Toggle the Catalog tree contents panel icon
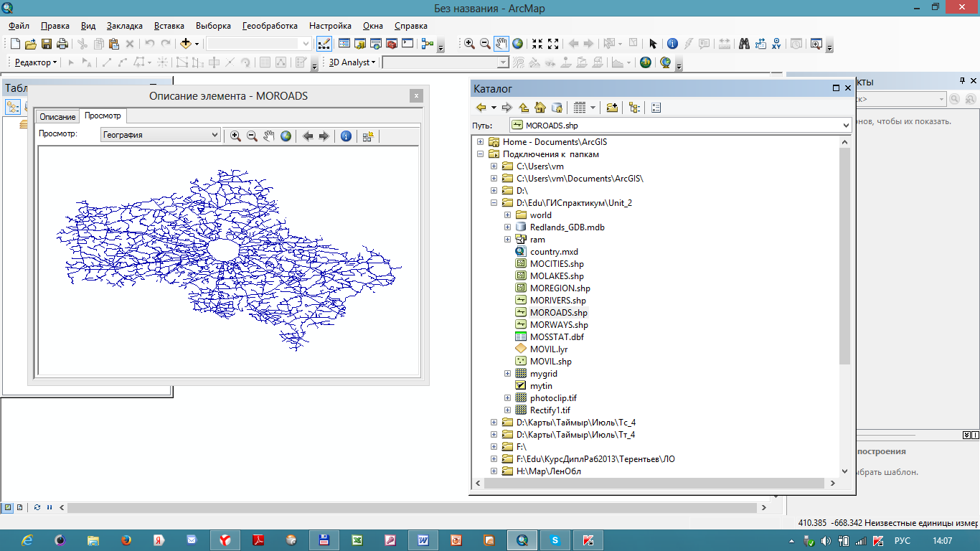The image size is (980, 551). (x=633, y=108)
